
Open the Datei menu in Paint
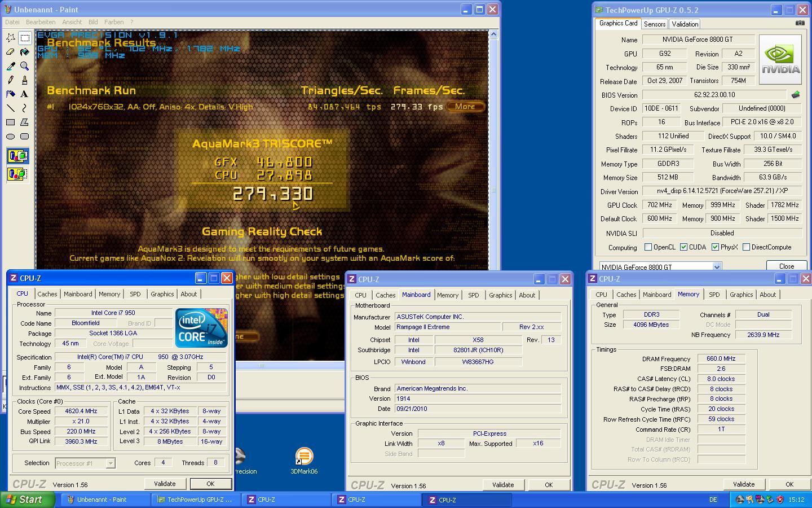[x=12, y=22]
